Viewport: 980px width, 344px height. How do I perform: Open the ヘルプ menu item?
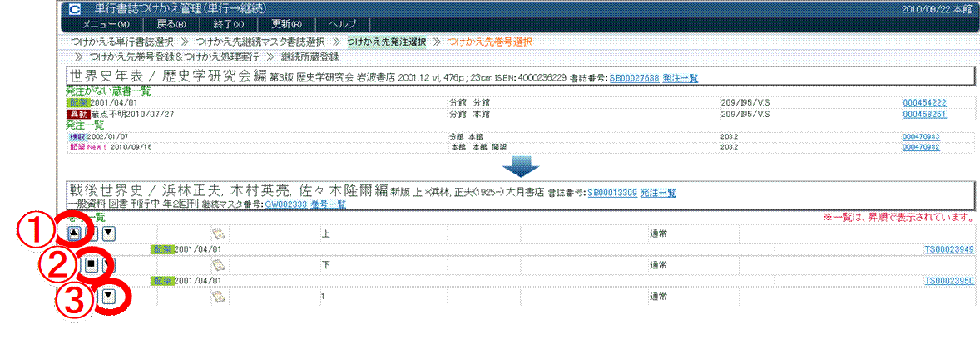(343, 24)
